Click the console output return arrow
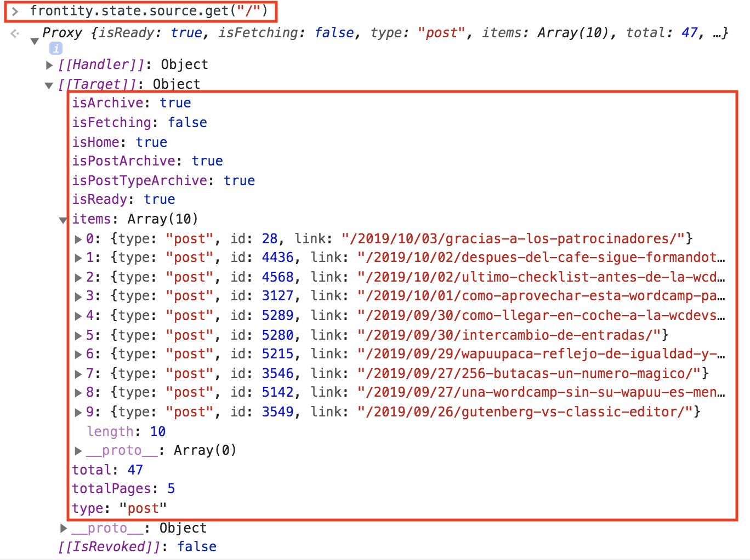This screenshot has width=750, height=560. (x=15, y=33)
